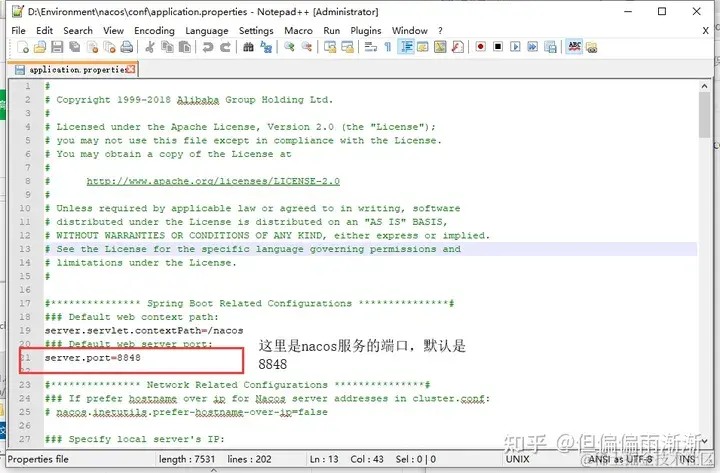The width and height of the screenshot is (720, 473).
Task: Zoom out using the magnifier minus icon
Action: 306,47
